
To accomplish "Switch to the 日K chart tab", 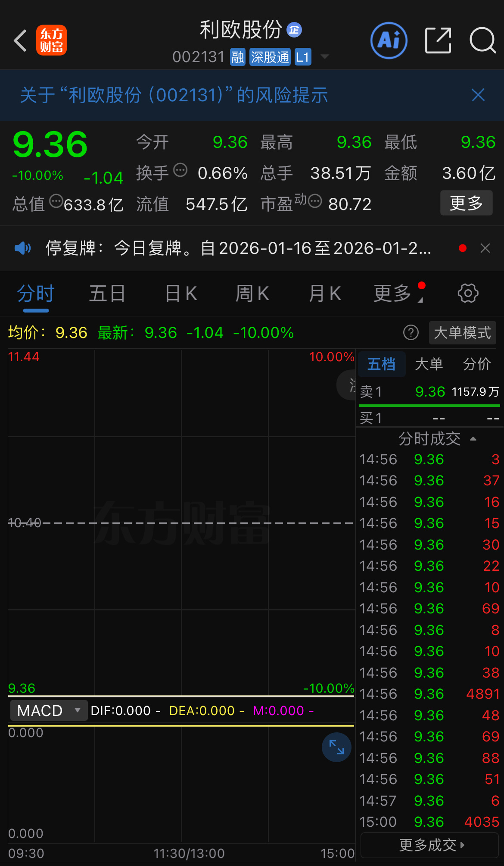I will point(181,294).
